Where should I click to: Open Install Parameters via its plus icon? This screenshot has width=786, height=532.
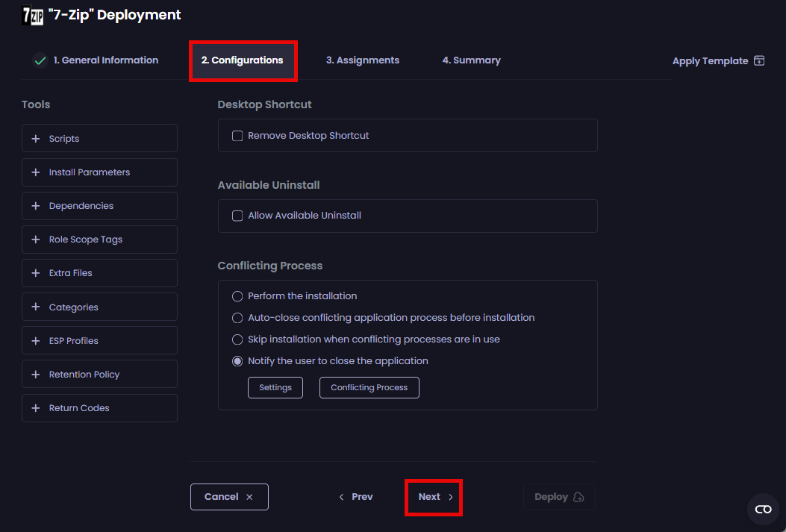35,172
